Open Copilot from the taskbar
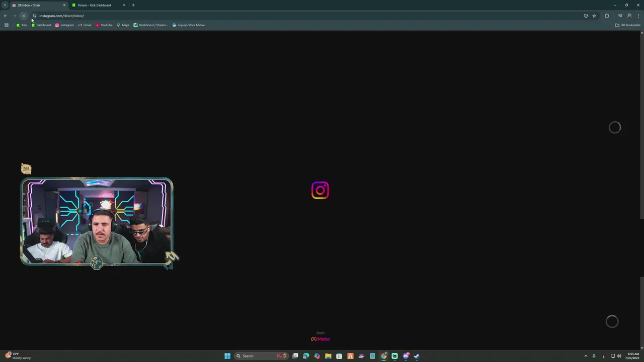Screen dimensions: 644x362 click(317, 356)
